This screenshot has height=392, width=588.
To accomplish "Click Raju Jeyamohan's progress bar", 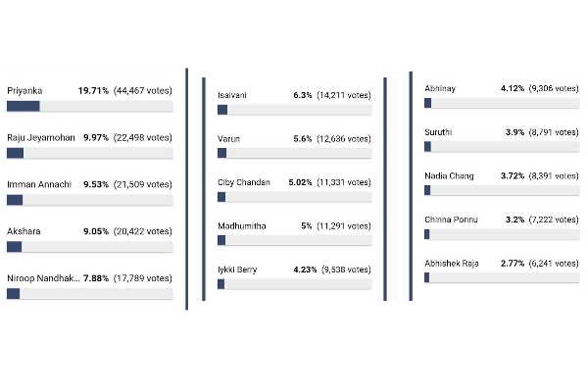I will (89, 153).
